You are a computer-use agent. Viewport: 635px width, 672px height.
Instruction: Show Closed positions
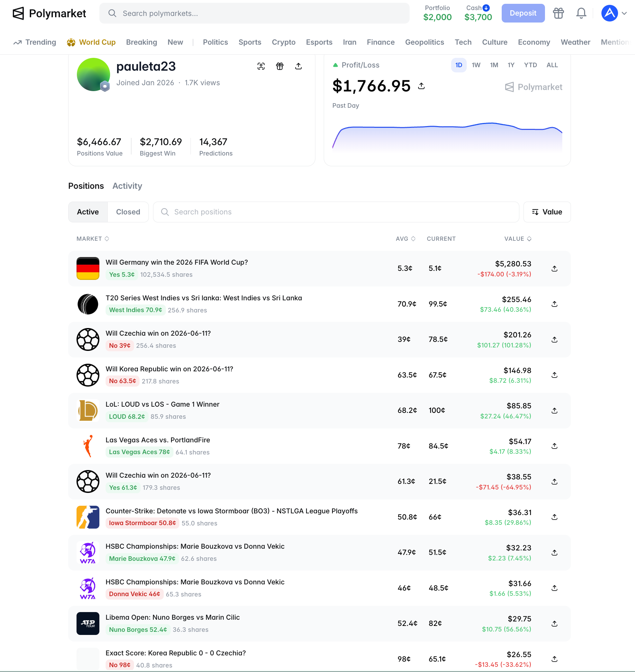[x=128, y=212]
